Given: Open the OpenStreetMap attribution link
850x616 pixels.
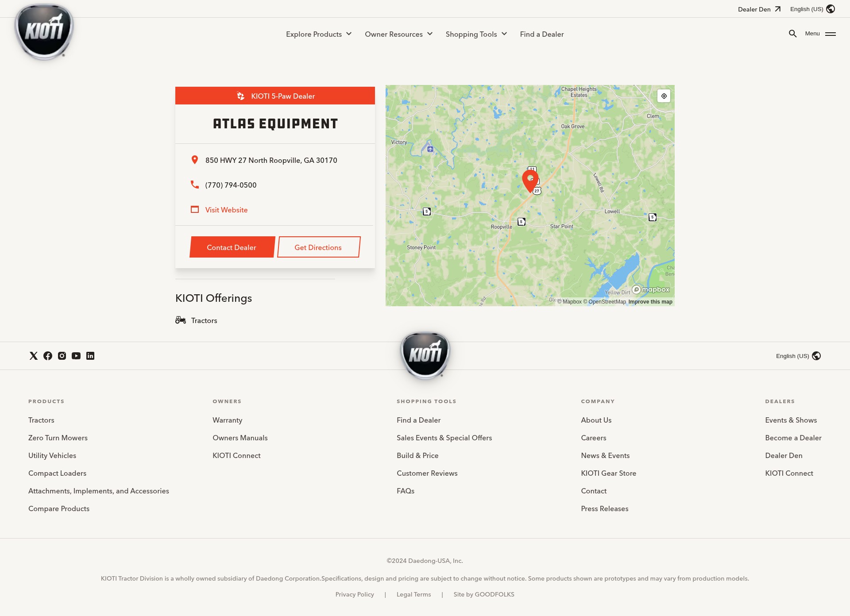Looking at the screenshot, I should [x=604, y=302].
